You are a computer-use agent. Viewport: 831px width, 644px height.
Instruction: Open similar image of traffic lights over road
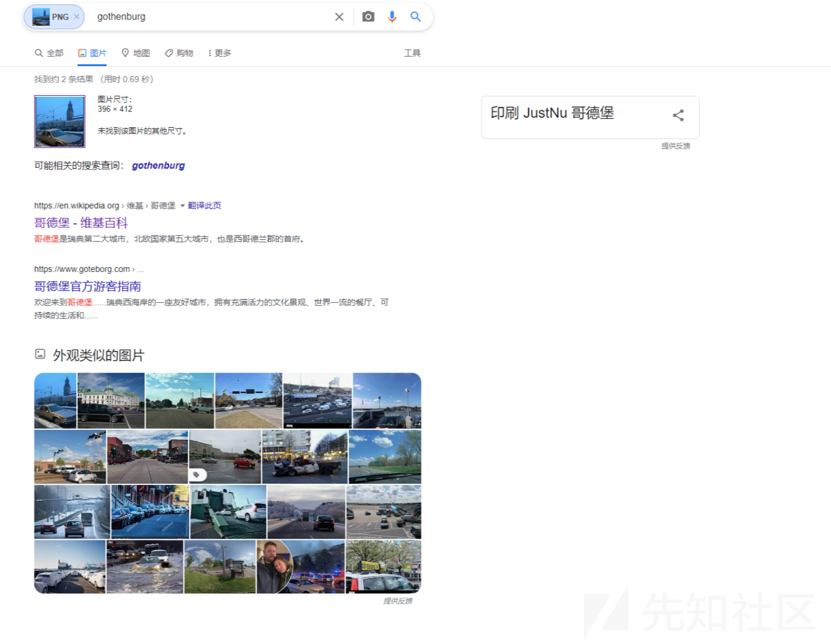pos(249,401)
